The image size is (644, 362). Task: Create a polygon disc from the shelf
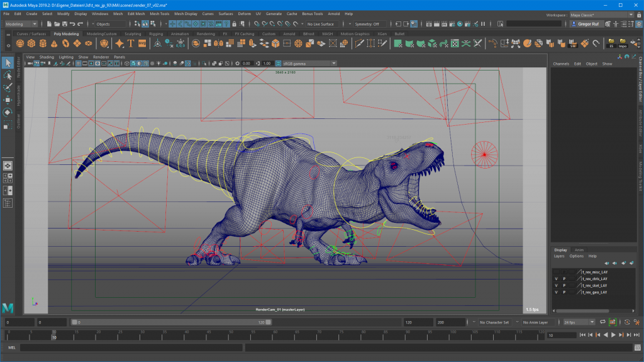coord(88,43)
